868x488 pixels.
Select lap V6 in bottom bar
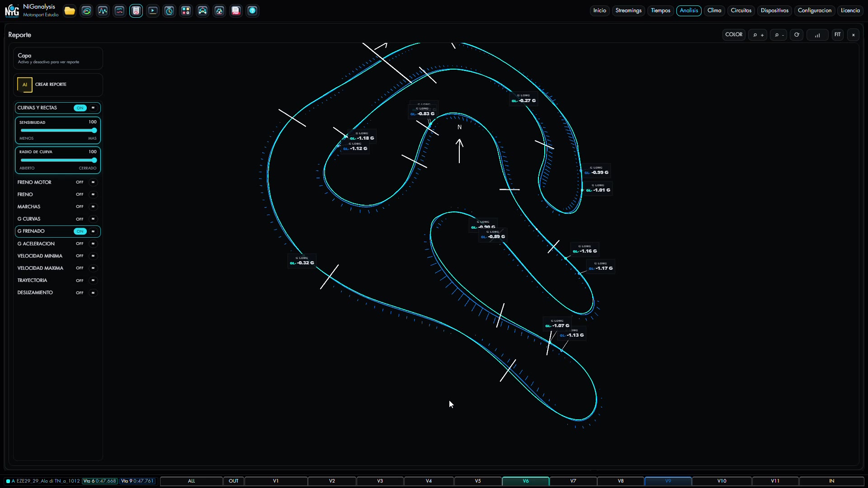pyautogui.click(x=526, y=481)
